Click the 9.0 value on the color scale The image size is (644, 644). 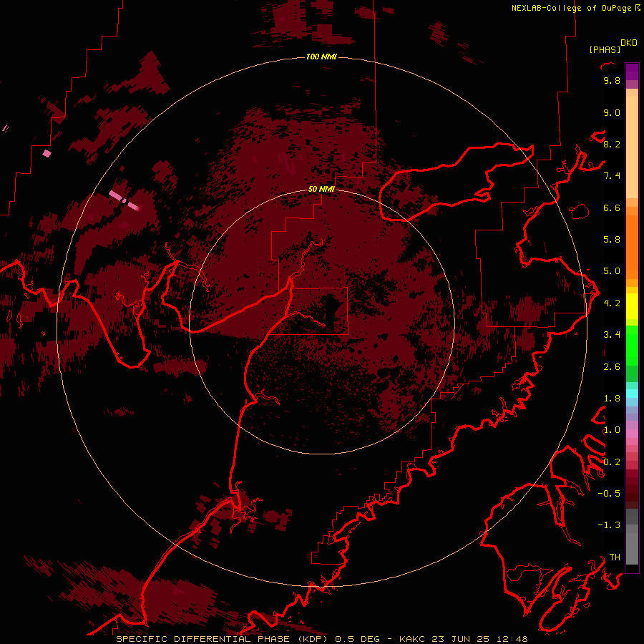click(612, 112)
